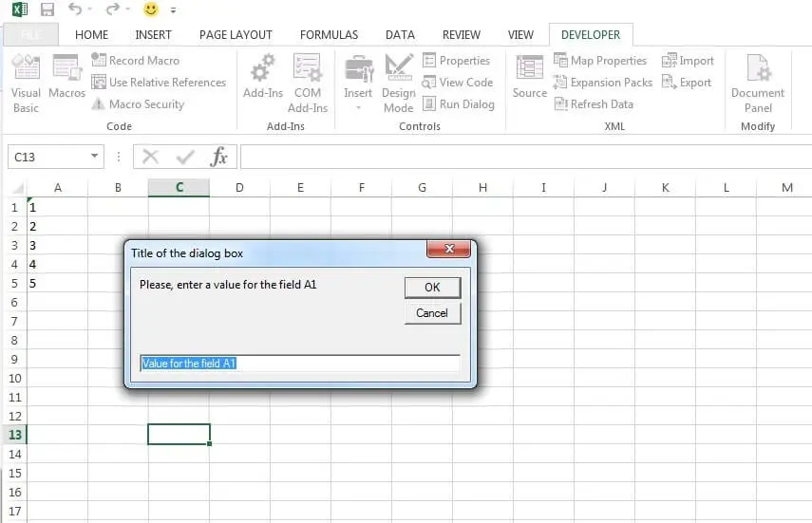Click the Select All corner triangle
This screenshot has width=812, height=523.
(16, 188)
